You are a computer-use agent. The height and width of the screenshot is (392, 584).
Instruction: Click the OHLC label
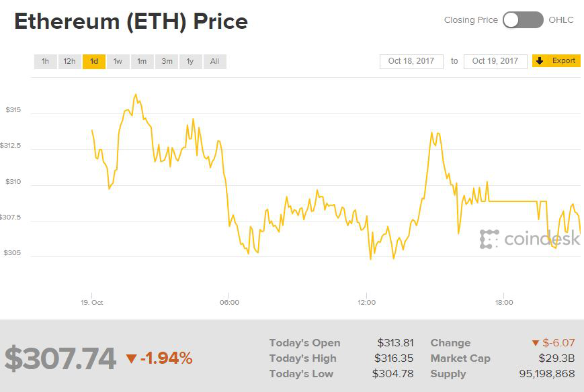[561, 20]
